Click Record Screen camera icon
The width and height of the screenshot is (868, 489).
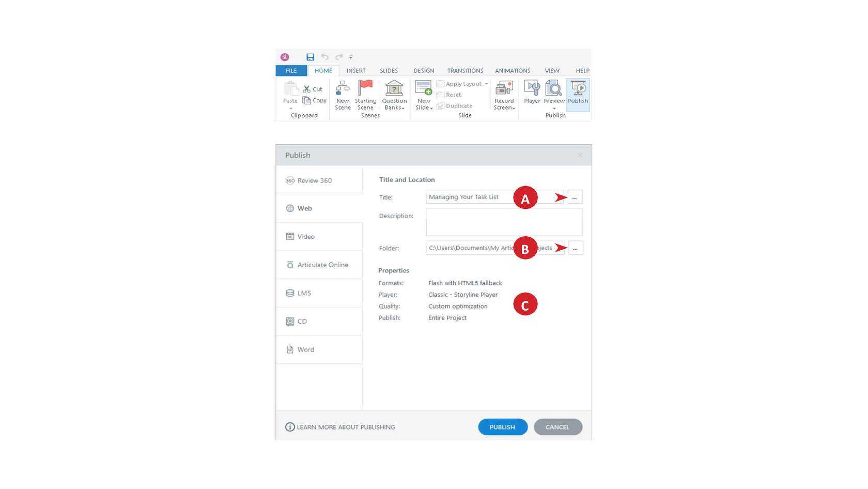pyautogui.click(x=504, y=88)
